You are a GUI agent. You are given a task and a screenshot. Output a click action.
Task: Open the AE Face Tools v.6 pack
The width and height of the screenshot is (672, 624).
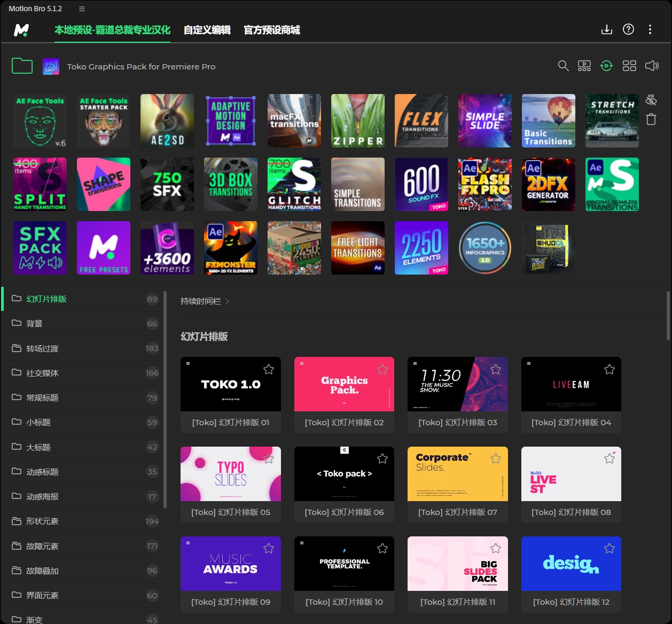click(x=40, y=121)
